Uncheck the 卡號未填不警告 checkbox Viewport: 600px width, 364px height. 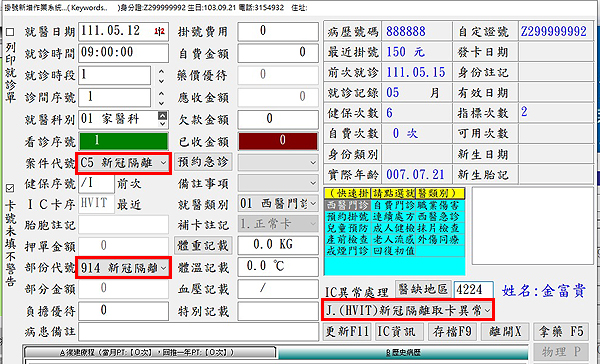10,188
